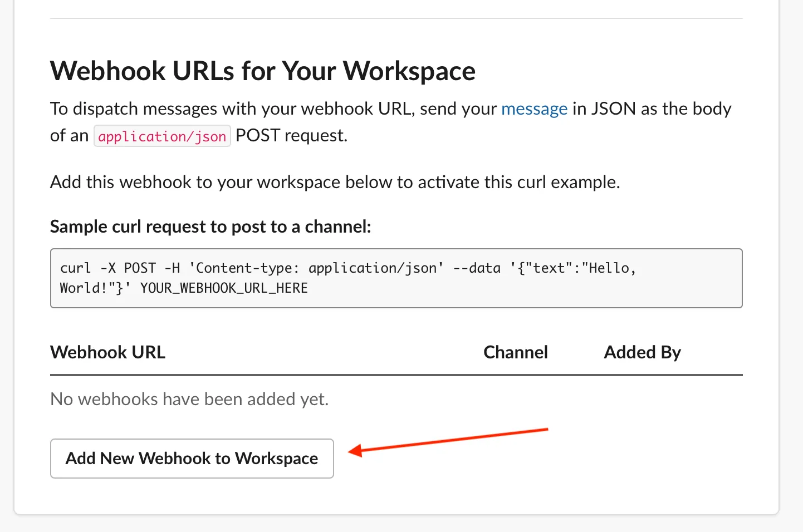803x532 pixels.
Task: Select the Webhook URL column header
Action: click(107, 352)
